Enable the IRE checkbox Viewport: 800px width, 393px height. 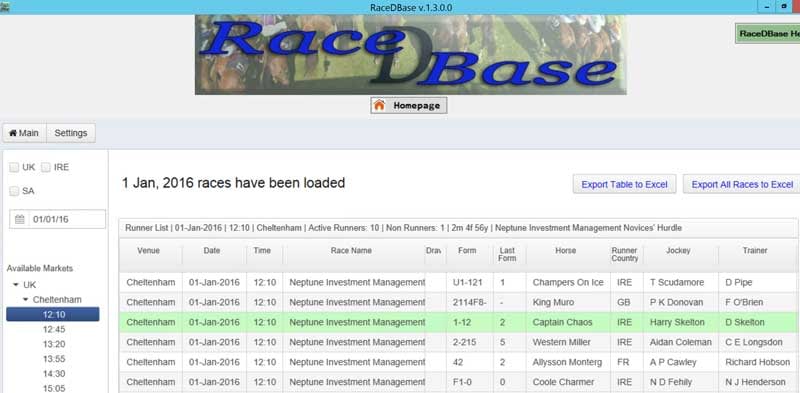pos(46,167)
